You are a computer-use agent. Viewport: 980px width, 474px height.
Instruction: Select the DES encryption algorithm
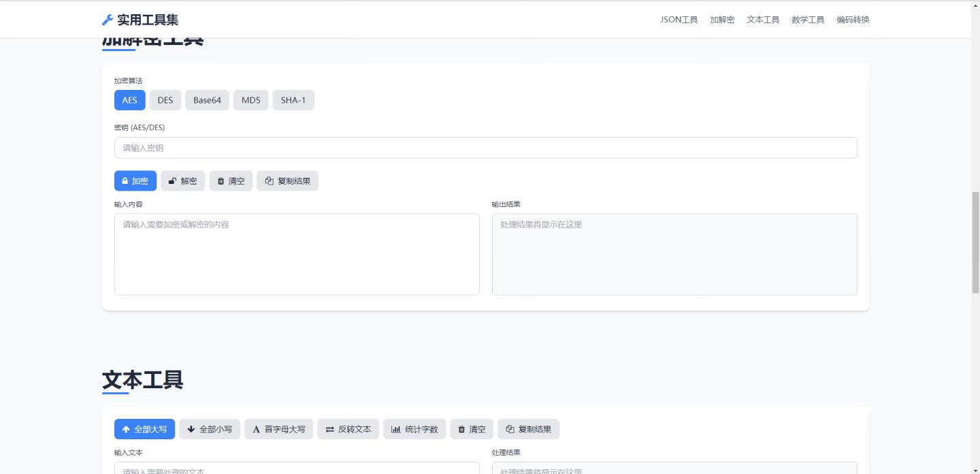pos(165,100)
